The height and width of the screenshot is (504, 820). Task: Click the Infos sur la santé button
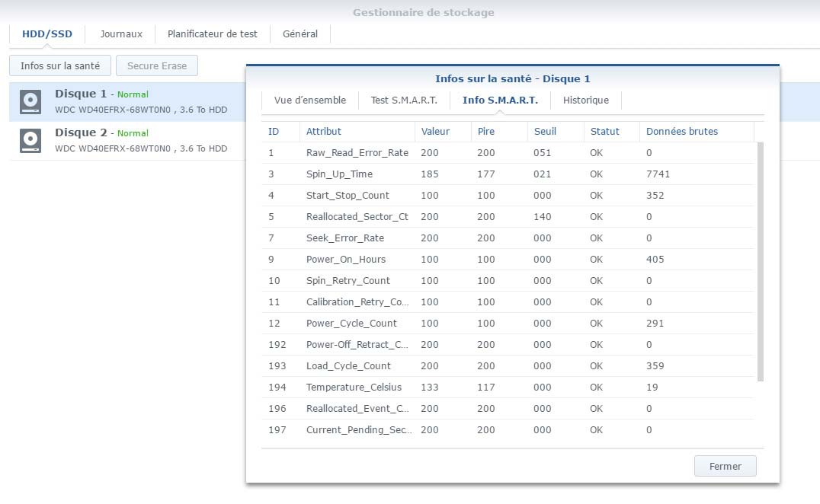point(60,65)
